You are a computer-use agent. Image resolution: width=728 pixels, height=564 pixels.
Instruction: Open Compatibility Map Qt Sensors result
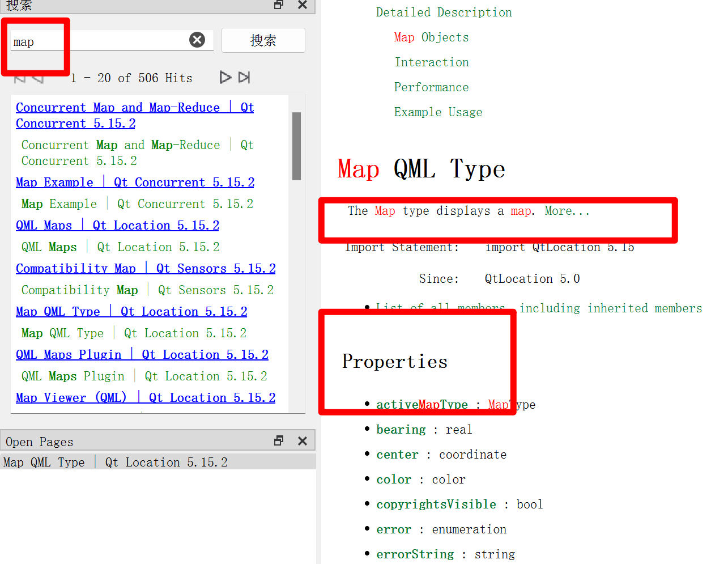tap(146, 268)
